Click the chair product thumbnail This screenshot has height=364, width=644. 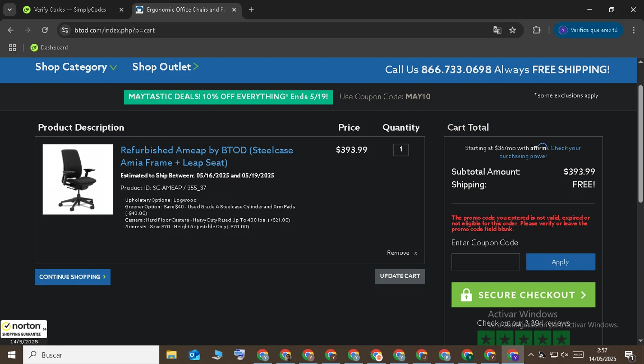(x=78, y=179)
